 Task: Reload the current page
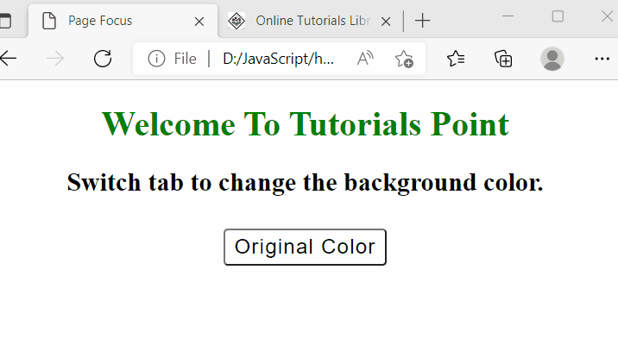(103, 59)
